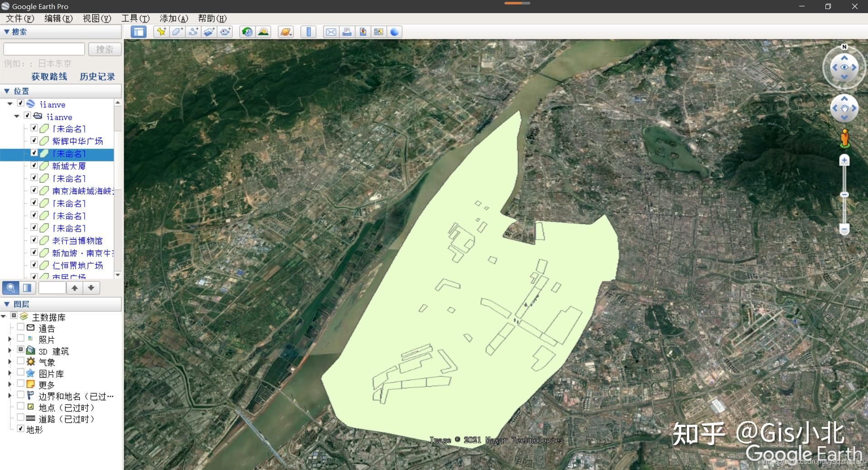
Task: Click the zoom slider track
Action: click(844, 195)
